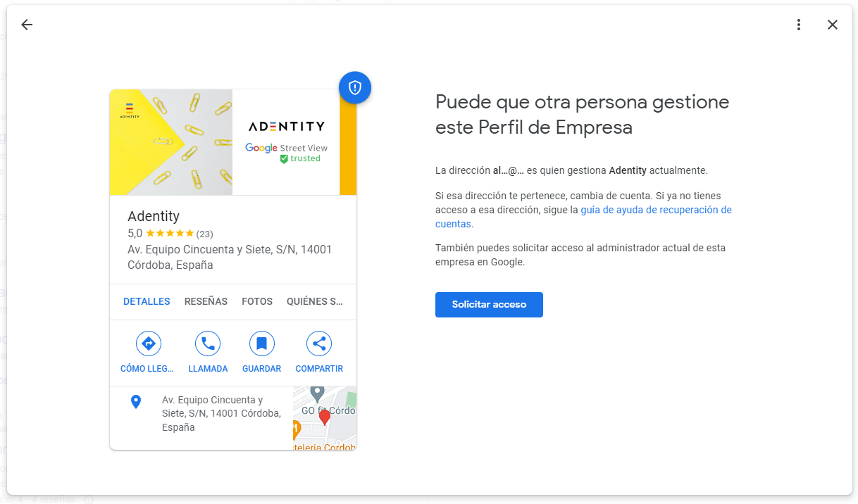Click the blue shield verification badge
Image resolution: width=858 pixels, height=504 pixels.
pos(354,87)
